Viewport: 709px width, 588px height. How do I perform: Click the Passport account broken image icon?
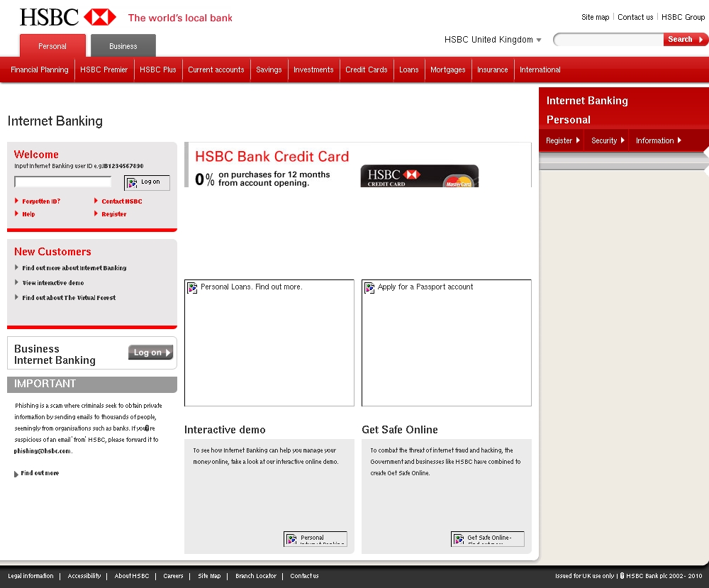[x=369, y=288]
